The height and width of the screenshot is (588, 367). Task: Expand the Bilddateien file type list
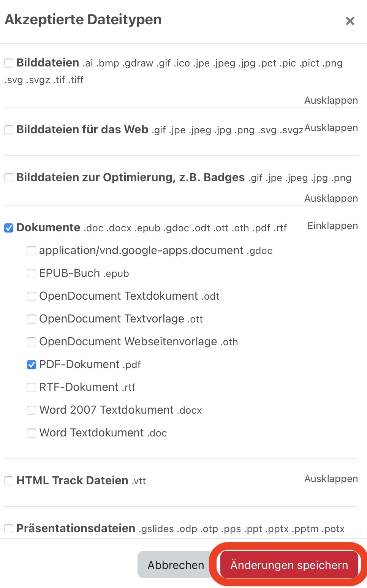click(x=331, y=100)
